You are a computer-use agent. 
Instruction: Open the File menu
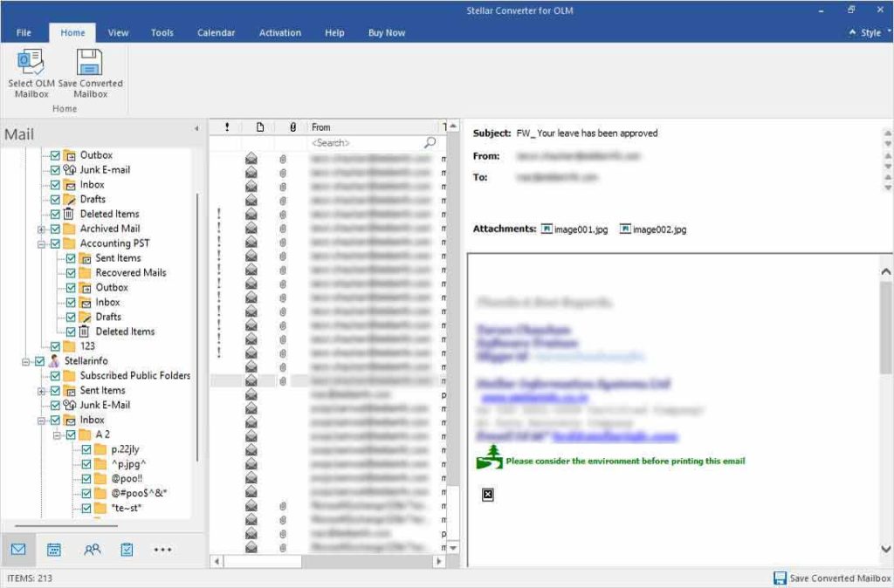pyautogui.click(x=24, y=32)
